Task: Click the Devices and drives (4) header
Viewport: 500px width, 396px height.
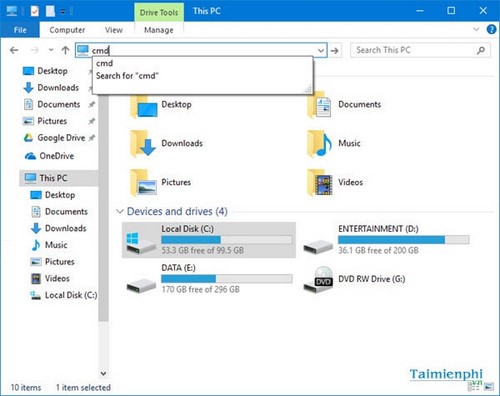Action: 177,211
